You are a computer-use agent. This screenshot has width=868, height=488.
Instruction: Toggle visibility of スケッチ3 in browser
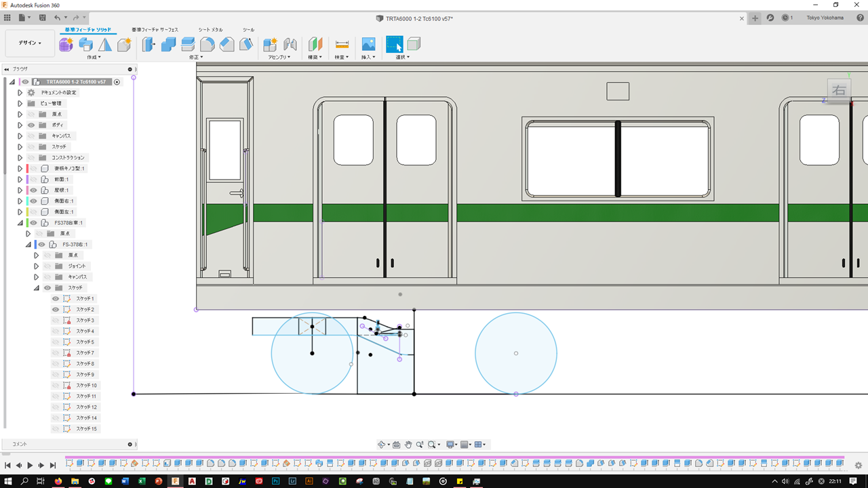(56, 321)
